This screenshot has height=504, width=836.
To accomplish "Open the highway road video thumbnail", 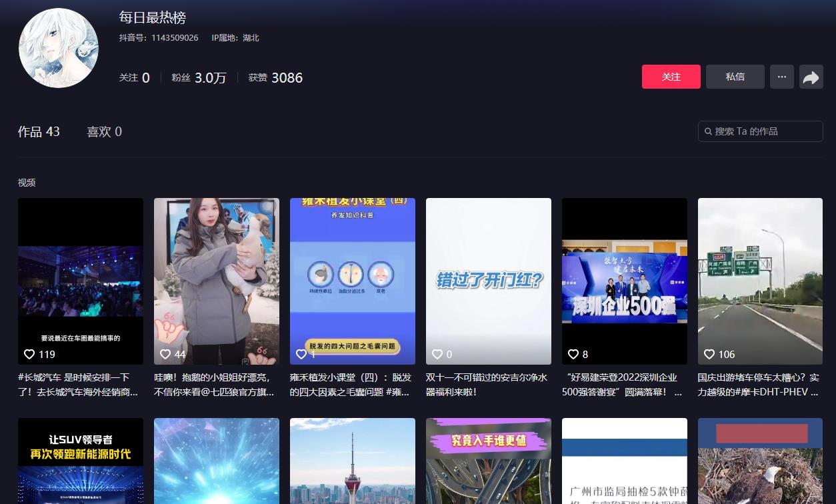I will coord(760,281).
